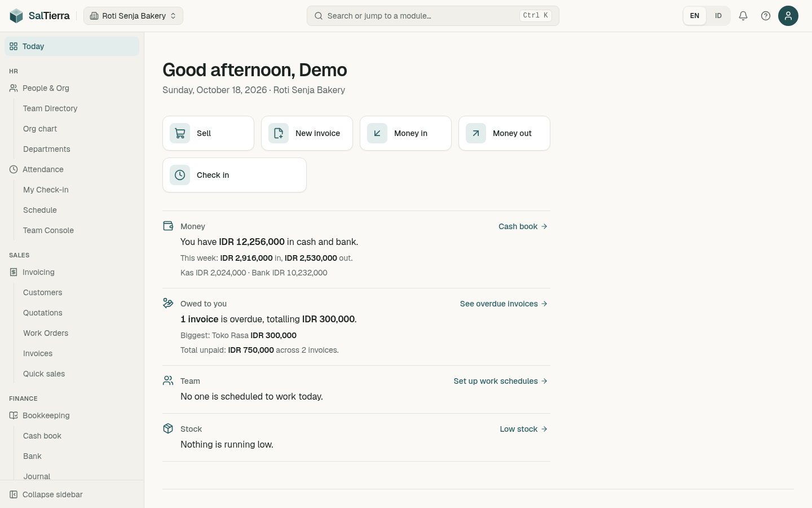Click the search magnifier icon

[319, 16]
